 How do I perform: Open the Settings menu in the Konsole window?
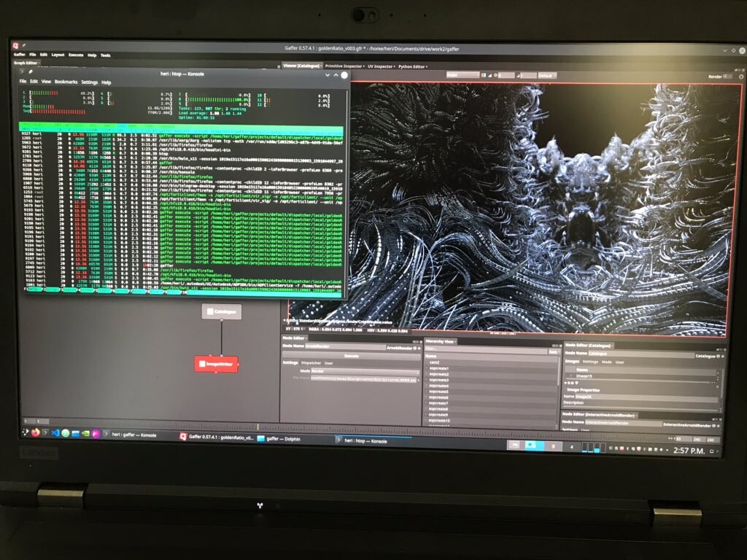point(89,82)
